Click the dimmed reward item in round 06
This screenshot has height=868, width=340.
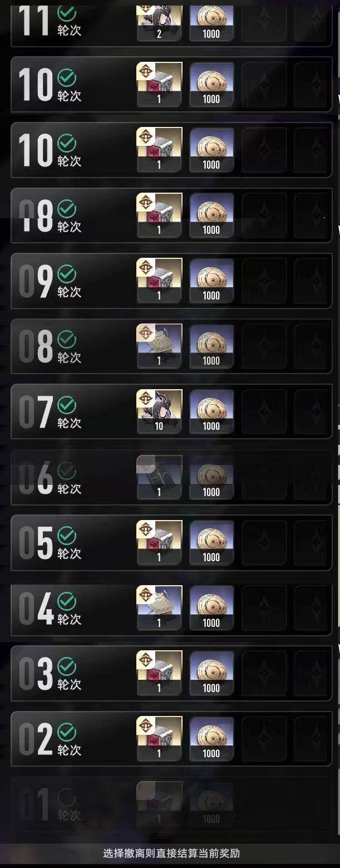point(159,477)
